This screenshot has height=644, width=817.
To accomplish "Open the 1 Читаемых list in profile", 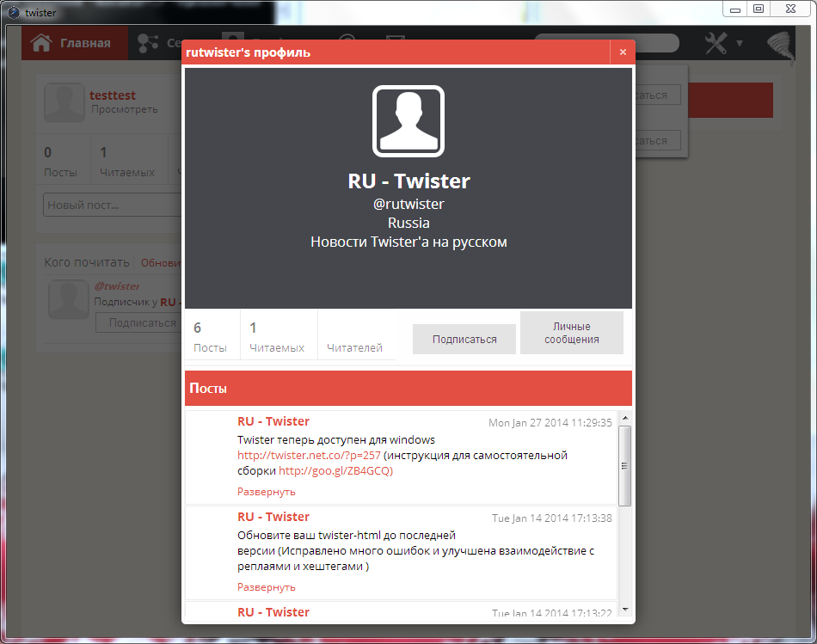I will click(277, 337).
